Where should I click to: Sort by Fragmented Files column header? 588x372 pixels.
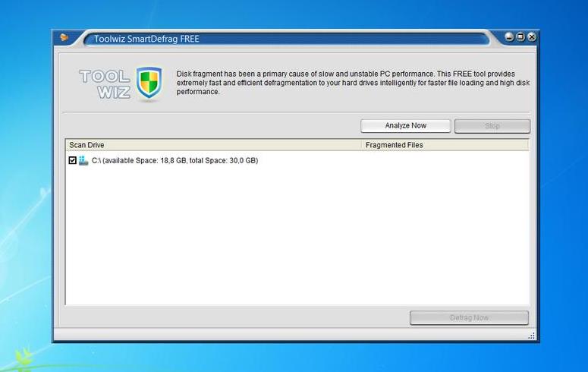pyautogui.click(x=445, y=145)
